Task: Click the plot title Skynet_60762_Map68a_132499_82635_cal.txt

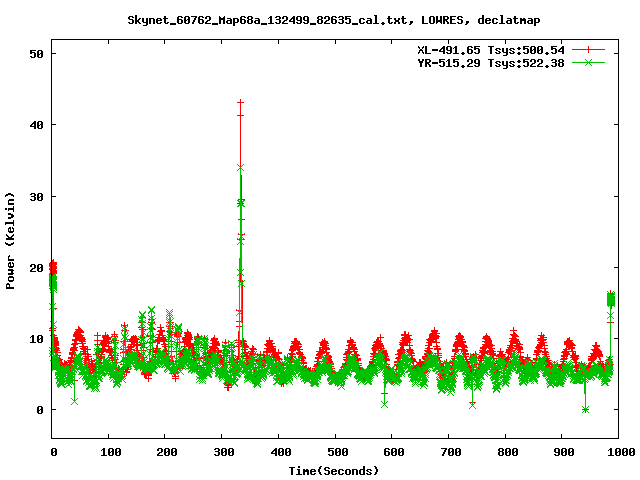Action: click(x=267, y=20)
